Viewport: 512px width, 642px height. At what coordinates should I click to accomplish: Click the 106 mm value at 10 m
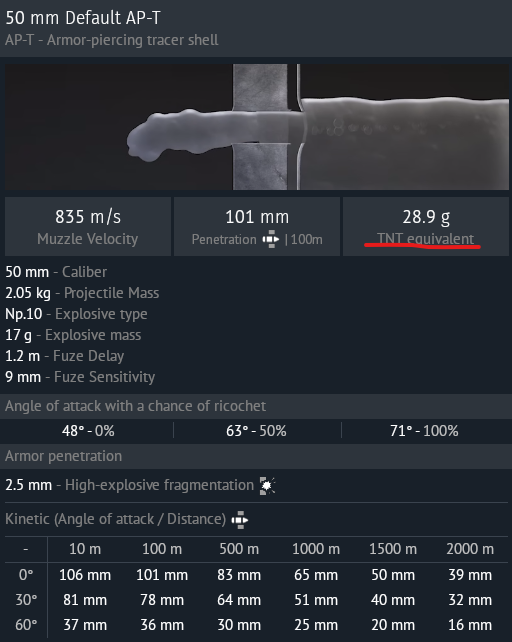click(85, 575)
